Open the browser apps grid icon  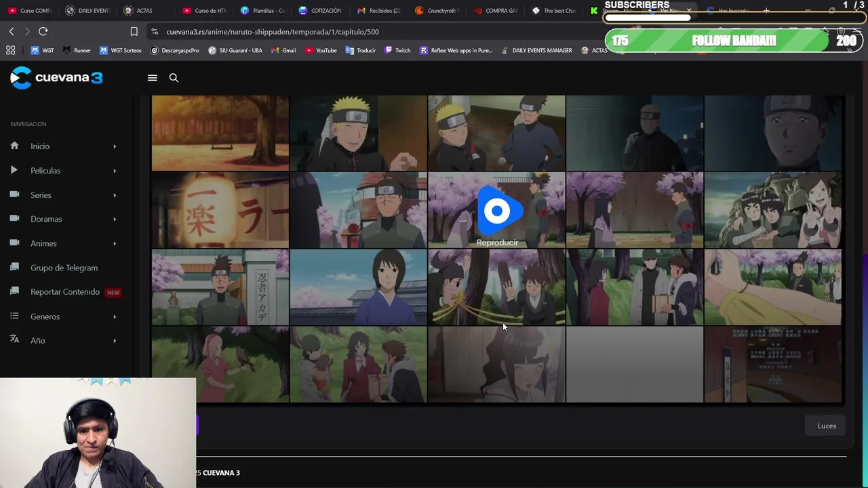coord(11,50)
